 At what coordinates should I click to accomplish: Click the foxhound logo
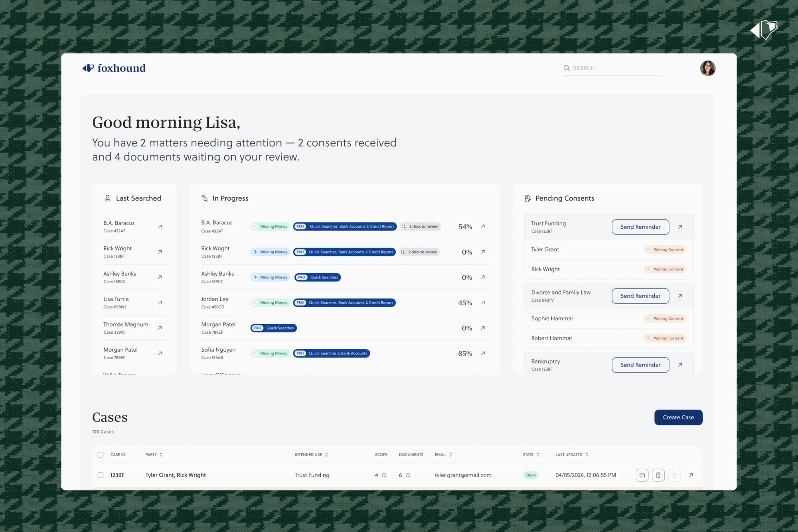point(114,68)
